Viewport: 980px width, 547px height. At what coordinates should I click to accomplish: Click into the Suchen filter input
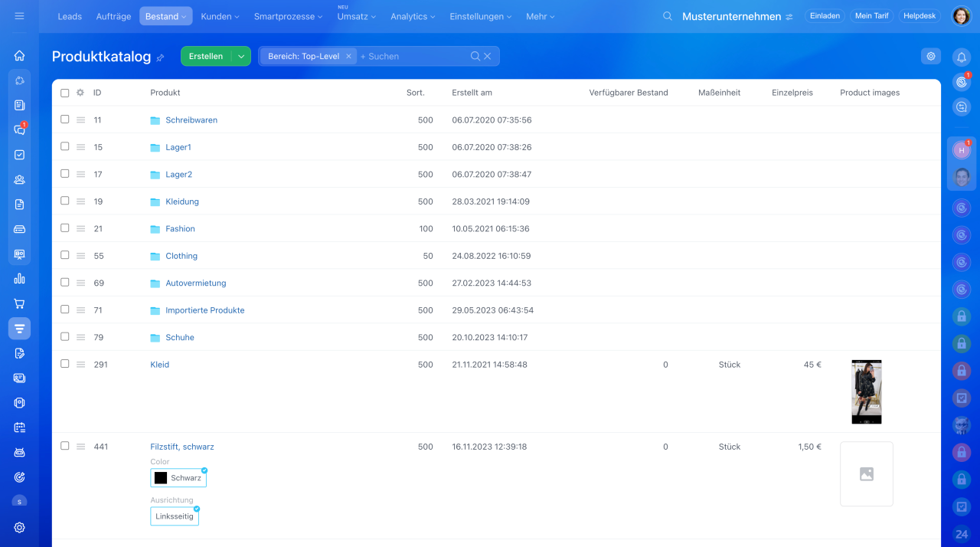pos(413,56)
